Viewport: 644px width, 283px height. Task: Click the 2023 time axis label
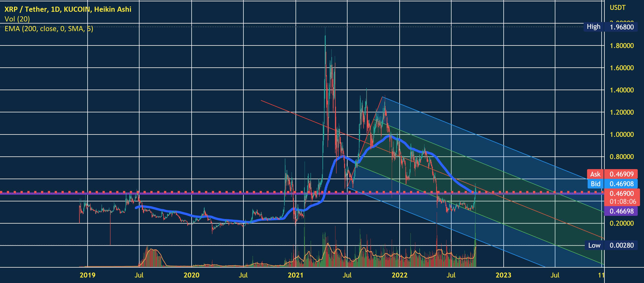[x=504, y=275]
